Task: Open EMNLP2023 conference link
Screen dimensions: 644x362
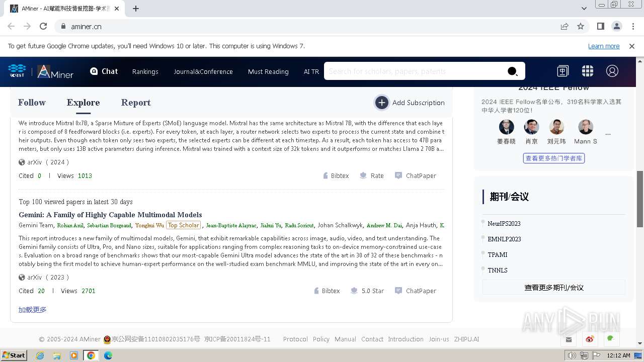Action: coord(504,239)
